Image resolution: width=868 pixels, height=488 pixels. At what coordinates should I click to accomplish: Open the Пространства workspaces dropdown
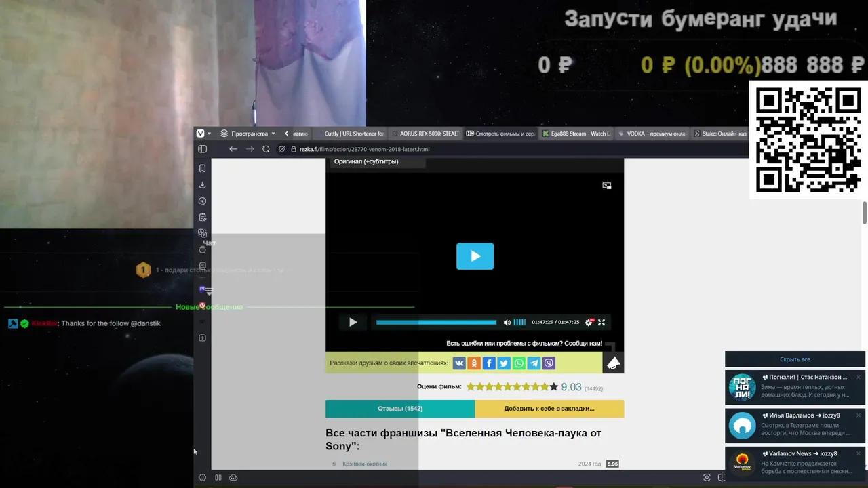[x=248, y=134]
